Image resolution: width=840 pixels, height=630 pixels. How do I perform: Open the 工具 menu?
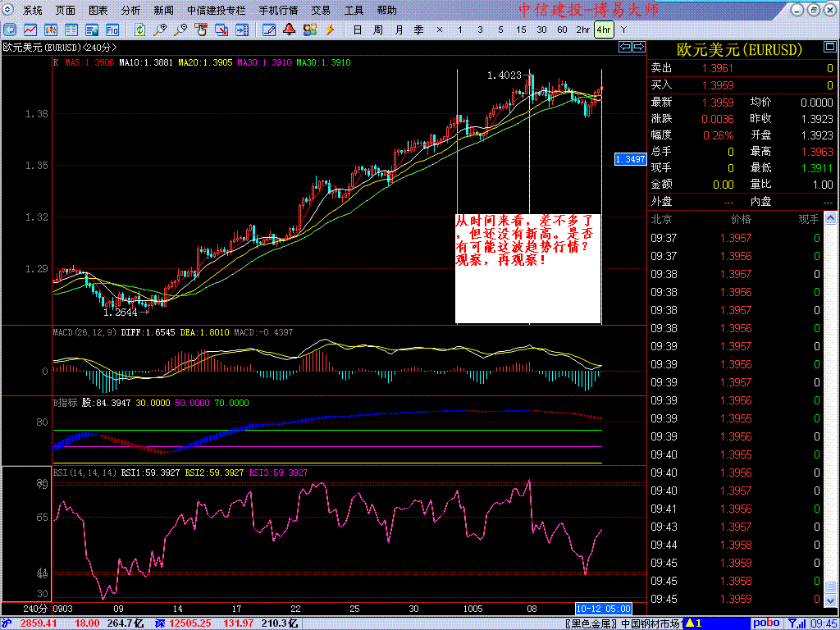[354, 10]
